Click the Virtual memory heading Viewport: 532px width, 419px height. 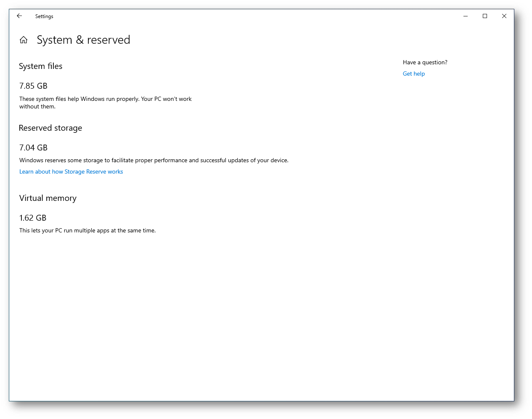[x=48, y=198]
